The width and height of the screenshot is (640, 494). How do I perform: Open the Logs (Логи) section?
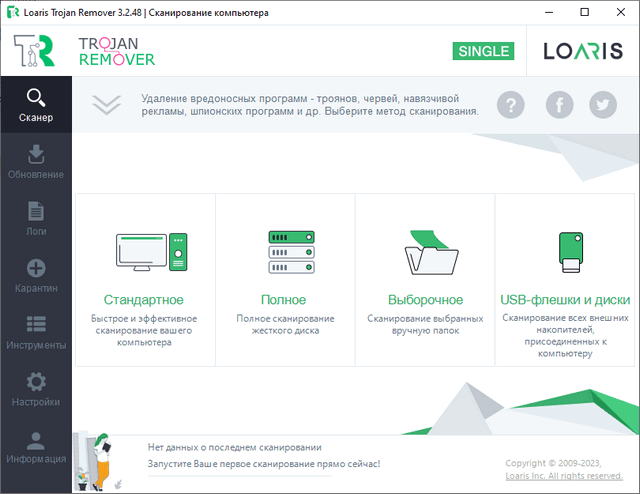(35, 219)
